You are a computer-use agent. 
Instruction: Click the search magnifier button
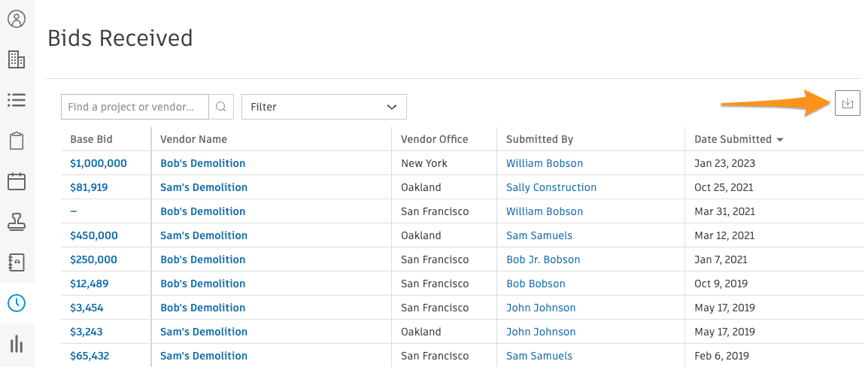221,107
